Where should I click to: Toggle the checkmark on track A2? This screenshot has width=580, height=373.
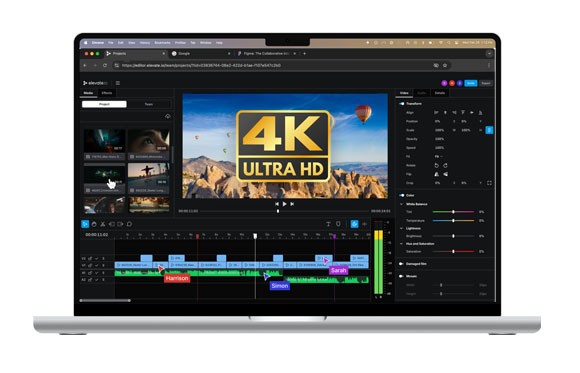tap(97, 280)
